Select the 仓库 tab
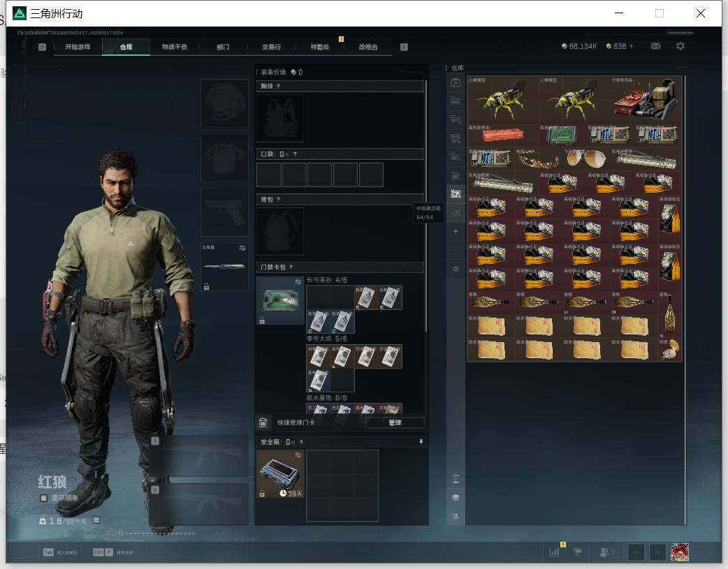This screenshot has width=728, height=569. 126,47
